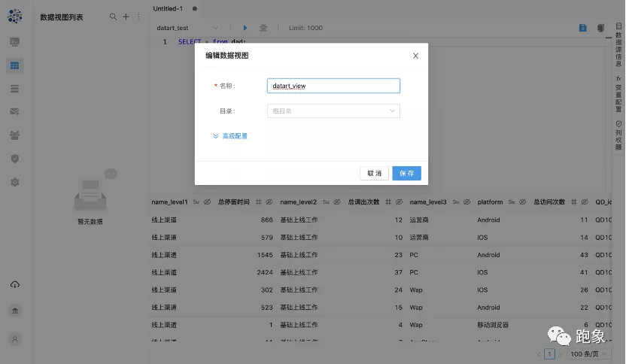Open the organization building sidebar icon
The height and width of the screenshot is (364, 626).
pyautogui.click(x=15, y=311)
